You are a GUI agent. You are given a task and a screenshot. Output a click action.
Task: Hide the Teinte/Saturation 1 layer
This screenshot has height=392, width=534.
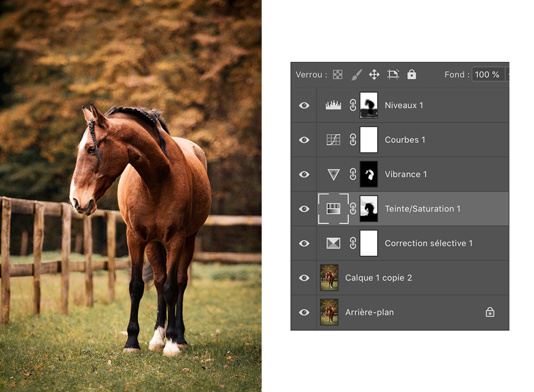coord(304,209)
